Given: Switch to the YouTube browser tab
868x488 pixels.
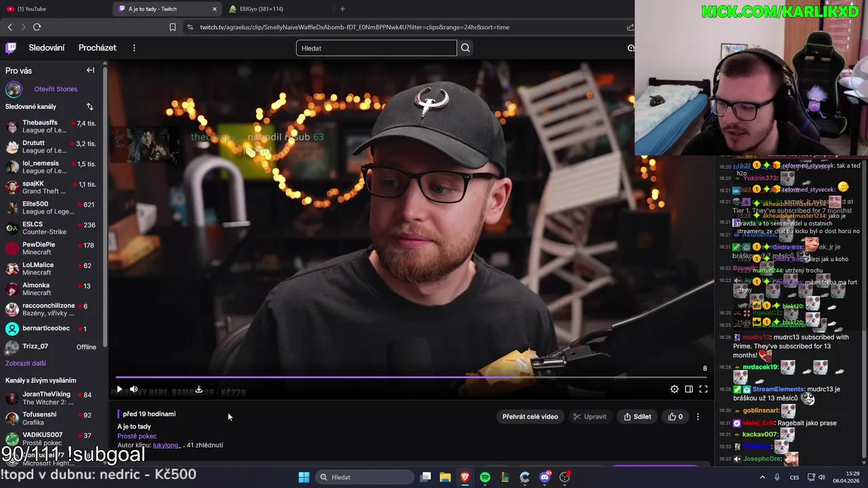Looking at the screenshot, I should coord(56,9).
